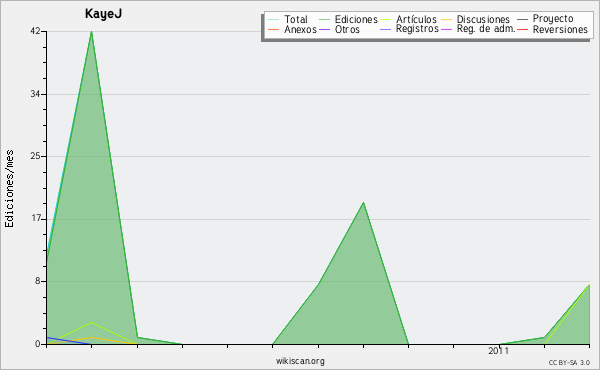This screenshot has height=370, width=600.
Task: Click the wikiscan.org text
Action: 300,361
